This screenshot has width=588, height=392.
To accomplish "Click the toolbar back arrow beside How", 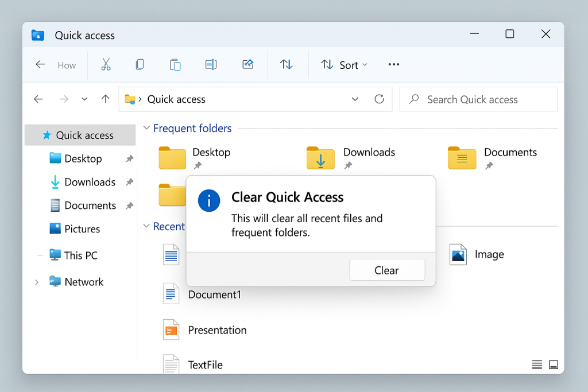I will 40,64.
